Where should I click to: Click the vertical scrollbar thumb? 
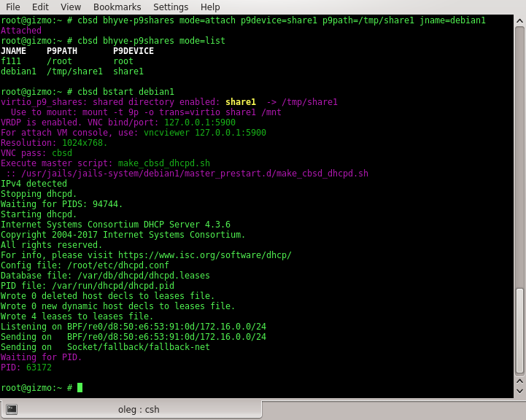click(519, 330)
